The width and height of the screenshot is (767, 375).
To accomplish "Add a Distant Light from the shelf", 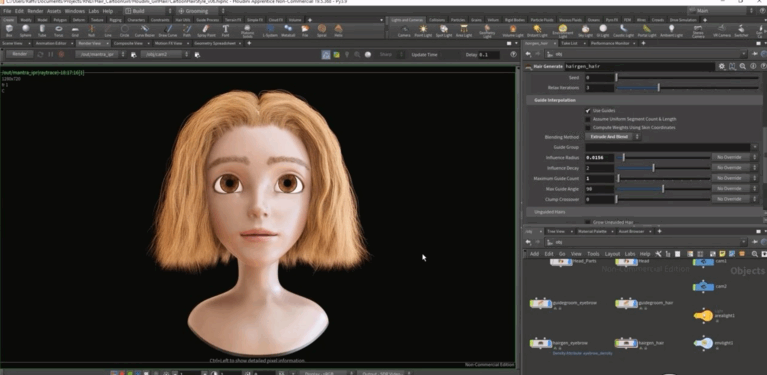I will (x=537, y=30).
